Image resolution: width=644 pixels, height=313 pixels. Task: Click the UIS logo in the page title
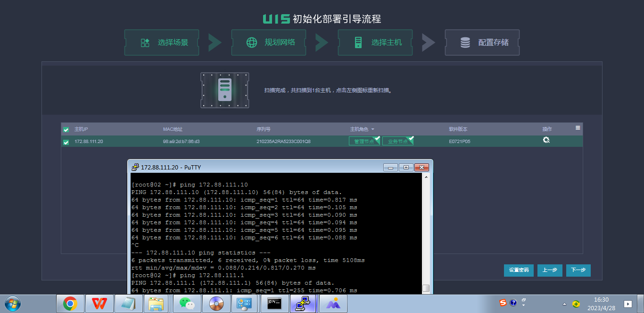coord(276,19)
